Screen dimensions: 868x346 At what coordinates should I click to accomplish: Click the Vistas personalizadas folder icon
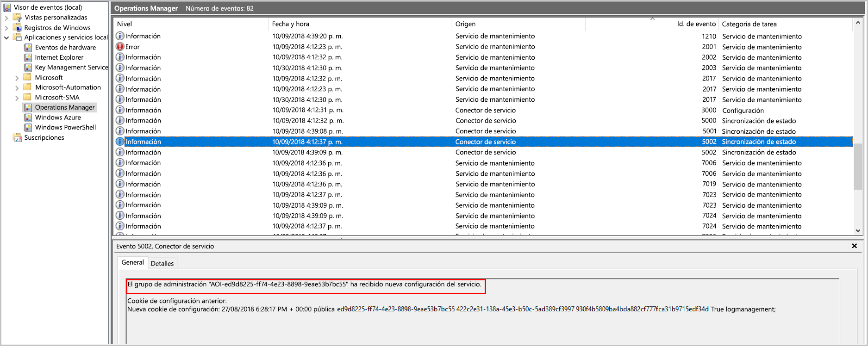17,18
